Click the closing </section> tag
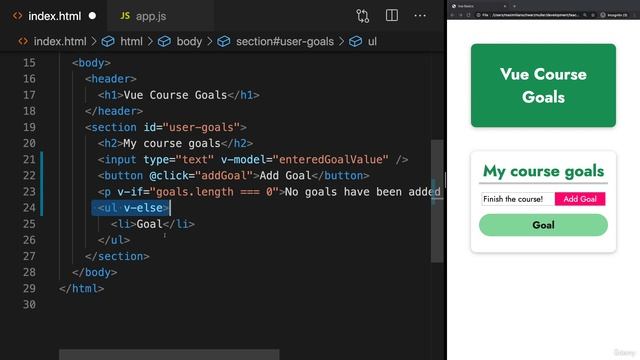Screen dimensions: 640x360 pyautogui.click(x=117, y=256)
